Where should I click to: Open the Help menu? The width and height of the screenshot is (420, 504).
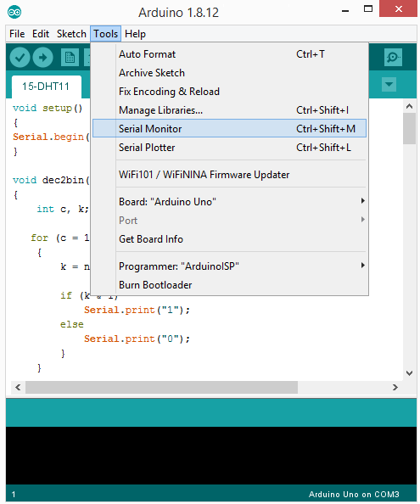(135, 34)
